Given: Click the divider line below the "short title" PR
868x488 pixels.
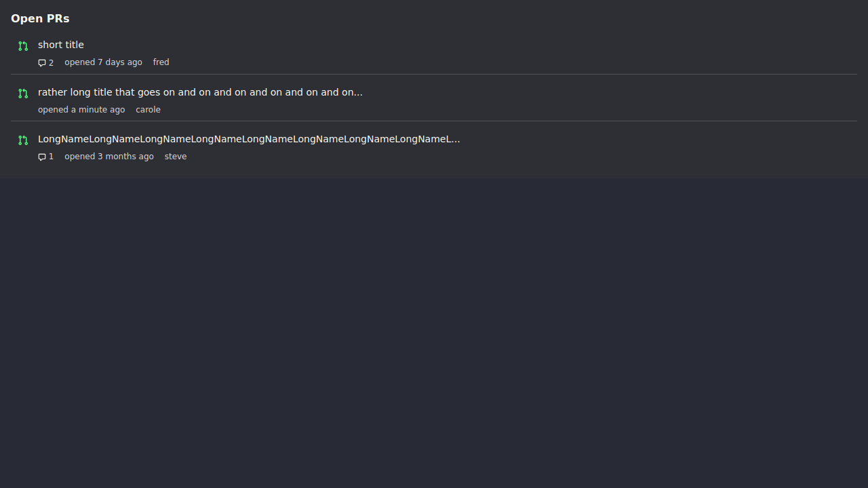Looking at the screenshot, I should 434,74.
